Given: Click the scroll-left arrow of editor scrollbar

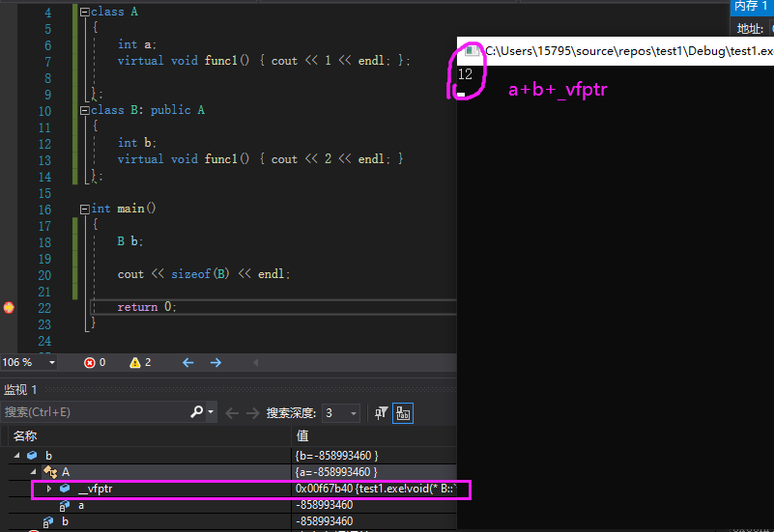Looking at the screenshot, I should tap(256, 363).
